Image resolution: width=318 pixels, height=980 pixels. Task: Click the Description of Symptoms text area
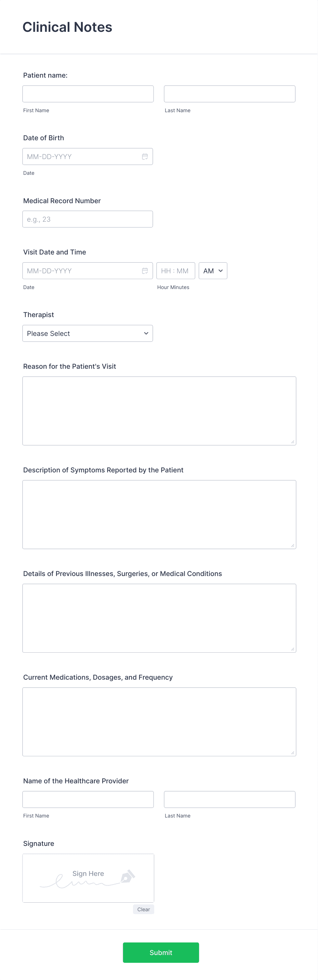click(159, 514)
